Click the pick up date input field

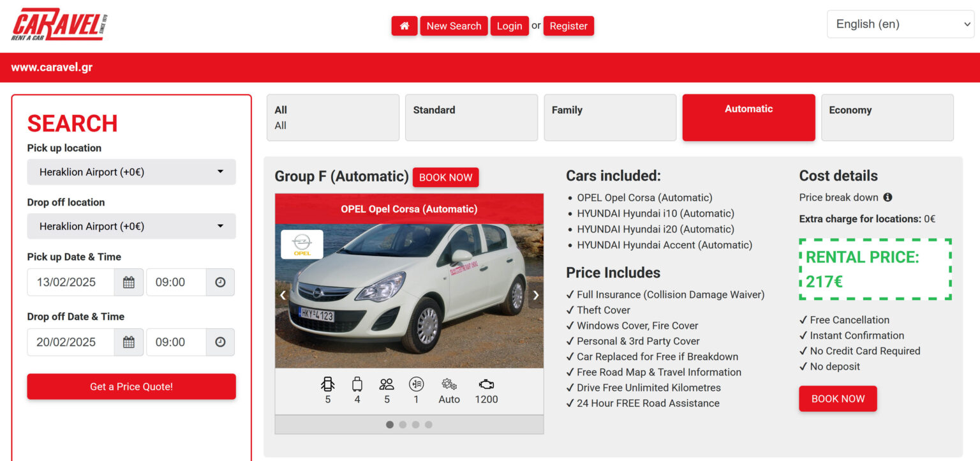click(x=71, y=282)
